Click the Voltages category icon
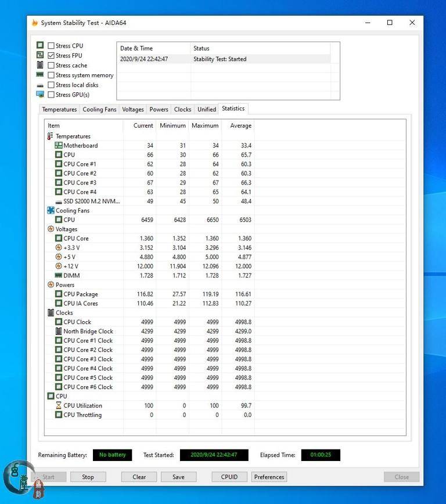Viewport: 446px width, 504px height. point(51,229)
